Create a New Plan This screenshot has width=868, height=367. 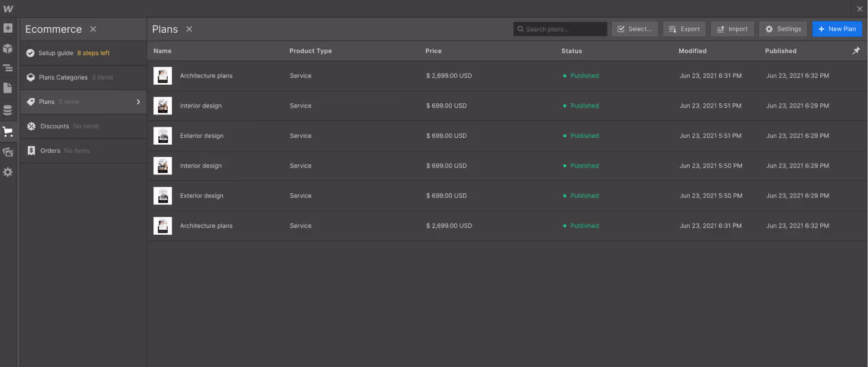[836, 28]
